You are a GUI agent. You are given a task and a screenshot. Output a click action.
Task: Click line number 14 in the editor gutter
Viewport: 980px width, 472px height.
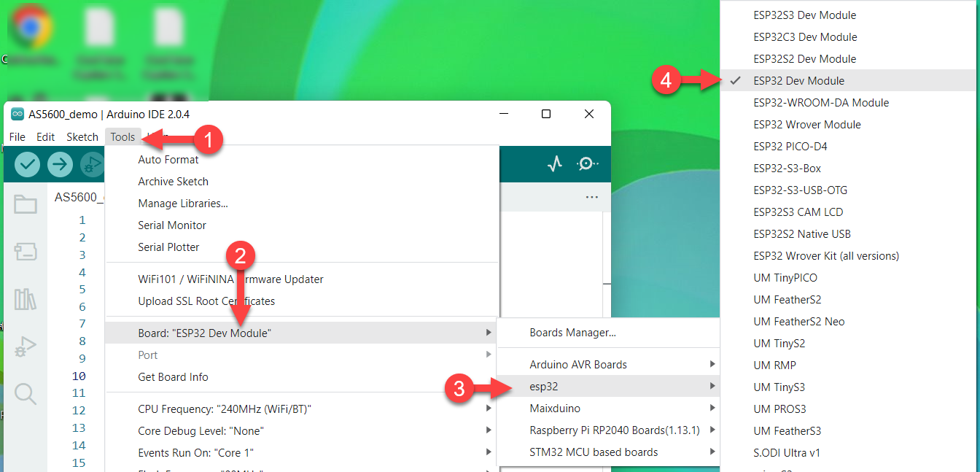pos(79,446)
